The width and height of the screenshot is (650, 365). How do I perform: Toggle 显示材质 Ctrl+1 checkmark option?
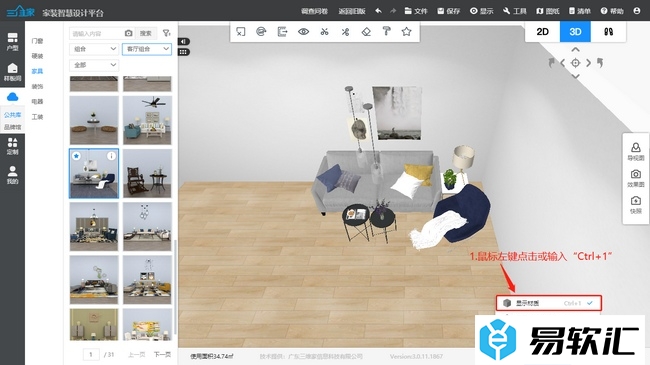tap(548, 303)
